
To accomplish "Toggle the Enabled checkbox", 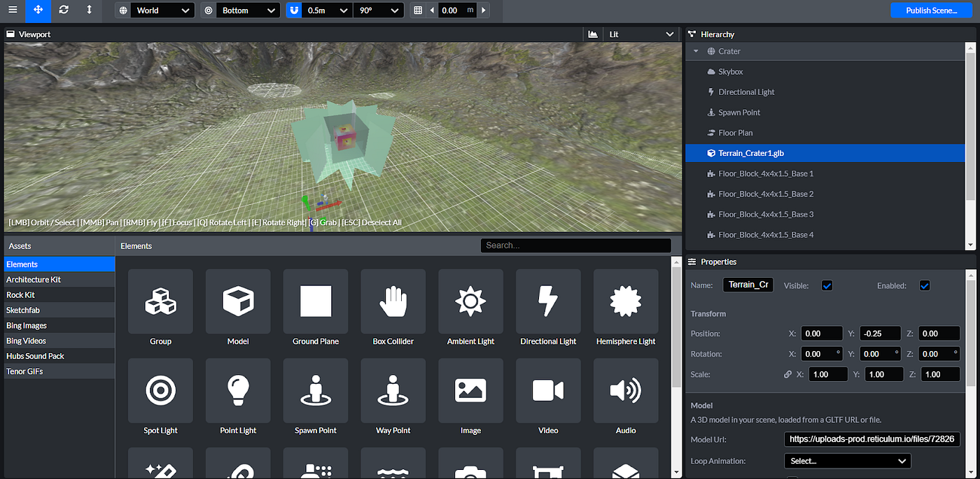I will (924, 285).
